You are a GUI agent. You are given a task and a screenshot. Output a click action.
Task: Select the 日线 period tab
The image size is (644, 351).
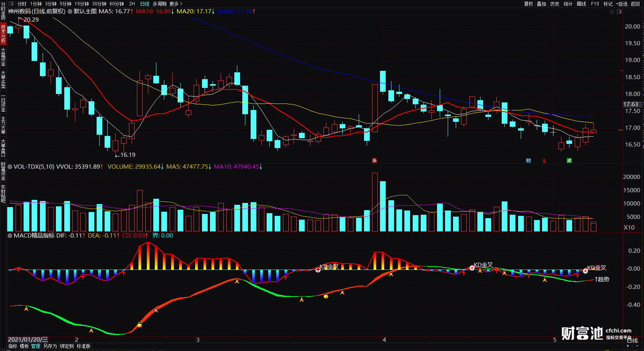point(145,4)
